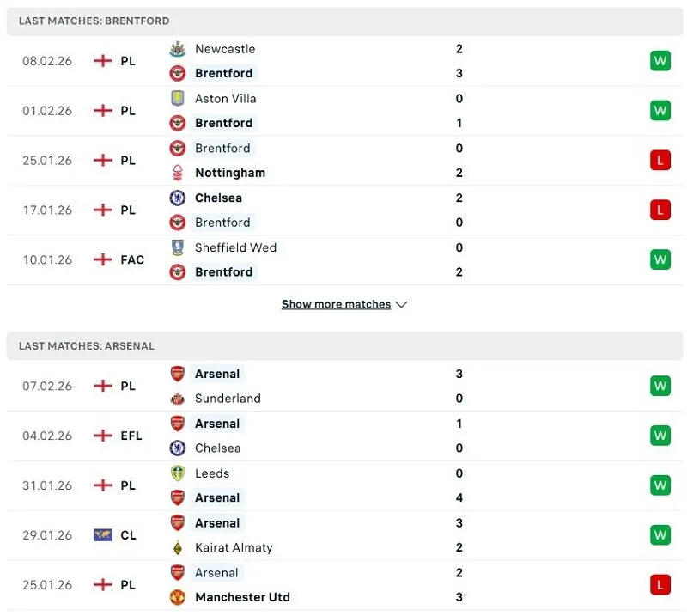This screenshot has width=687, height=616.
Task: Open the Sheffield Wed club badge
Action: 178,247
